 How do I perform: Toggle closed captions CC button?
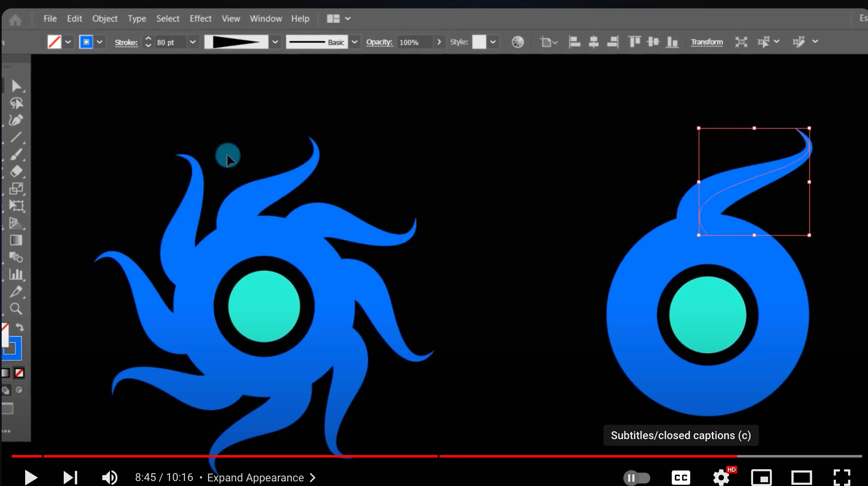681,478
